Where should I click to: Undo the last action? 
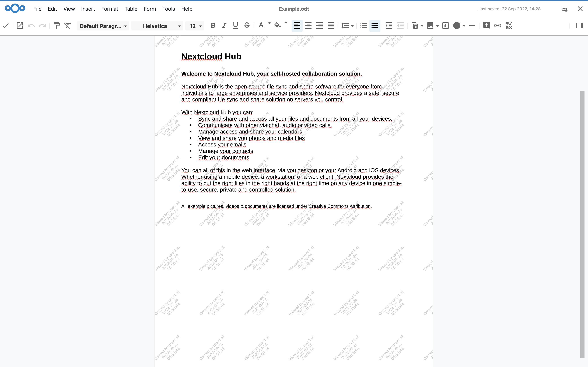point(31,26)
